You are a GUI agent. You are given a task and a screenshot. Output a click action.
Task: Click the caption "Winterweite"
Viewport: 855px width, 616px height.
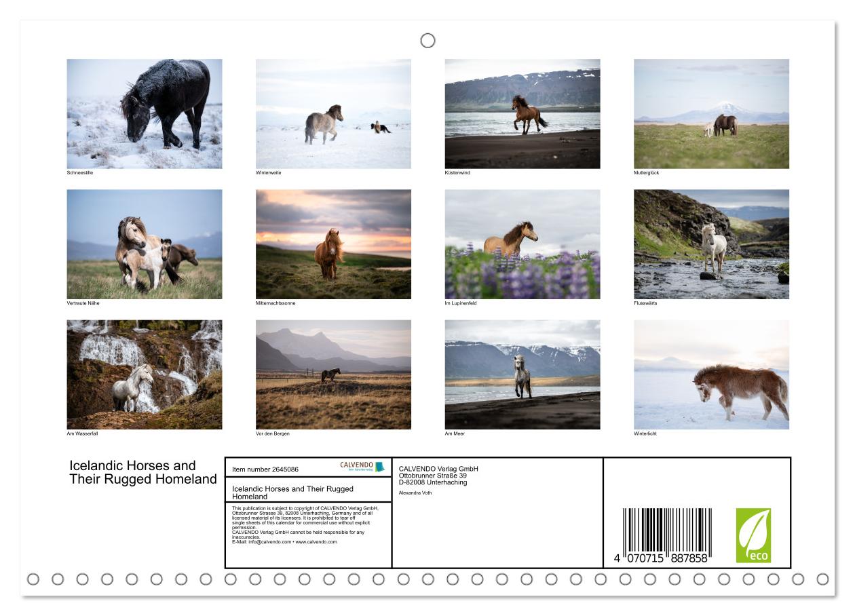coord(268,173)
